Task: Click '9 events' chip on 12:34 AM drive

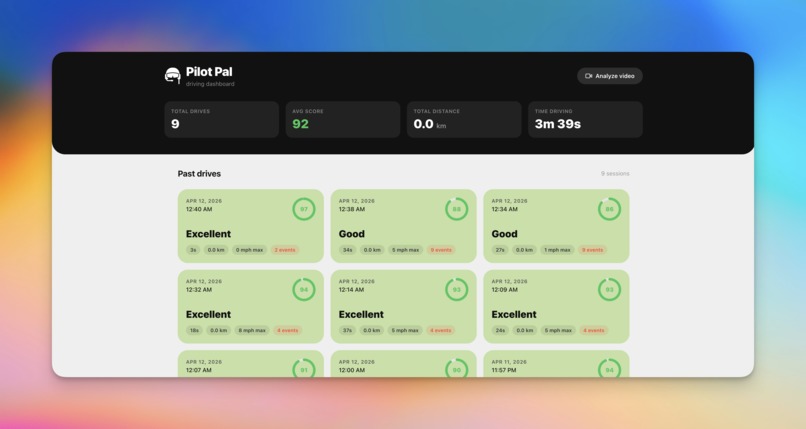Action: (x=592, y=250)
